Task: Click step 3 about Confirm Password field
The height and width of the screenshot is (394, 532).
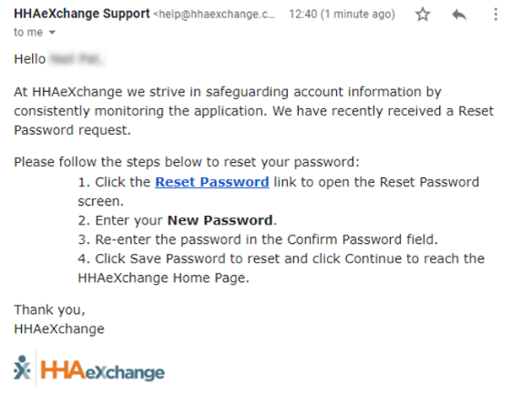Action: click(258, 239)
